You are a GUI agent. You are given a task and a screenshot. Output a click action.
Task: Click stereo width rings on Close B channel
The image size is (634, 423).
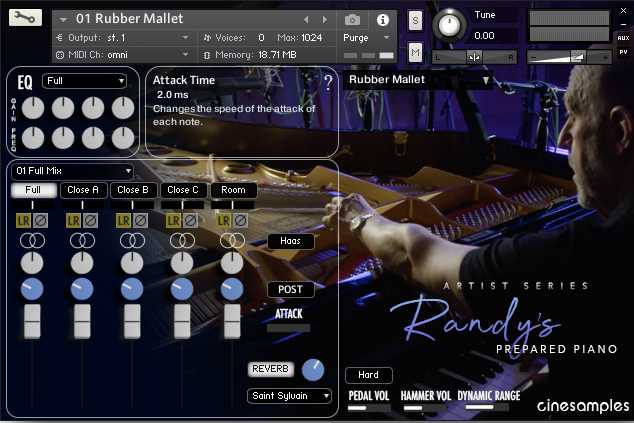[x=133, y=241]
